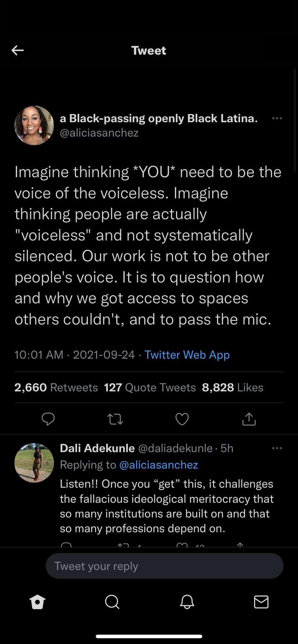
Task: Tap the back arrow icon
Action: 18,50
